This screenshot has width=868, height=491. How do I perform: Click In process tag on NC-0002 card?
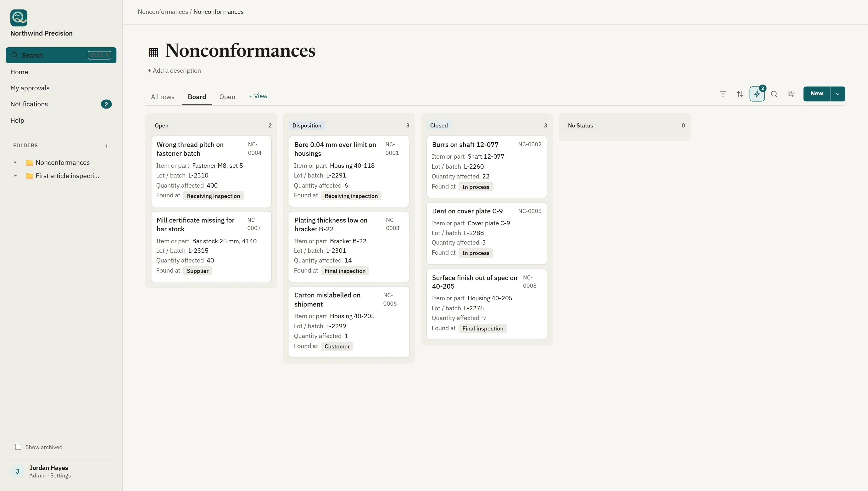tap(476, 187)
